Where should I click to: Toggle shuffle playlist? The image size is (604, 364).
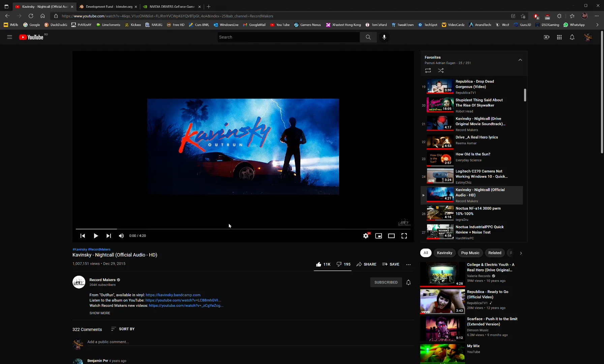point(441,70)
